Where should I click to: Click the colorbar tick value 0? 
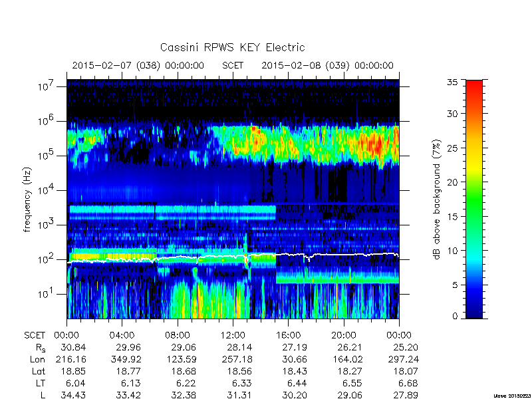coord(455,317)
